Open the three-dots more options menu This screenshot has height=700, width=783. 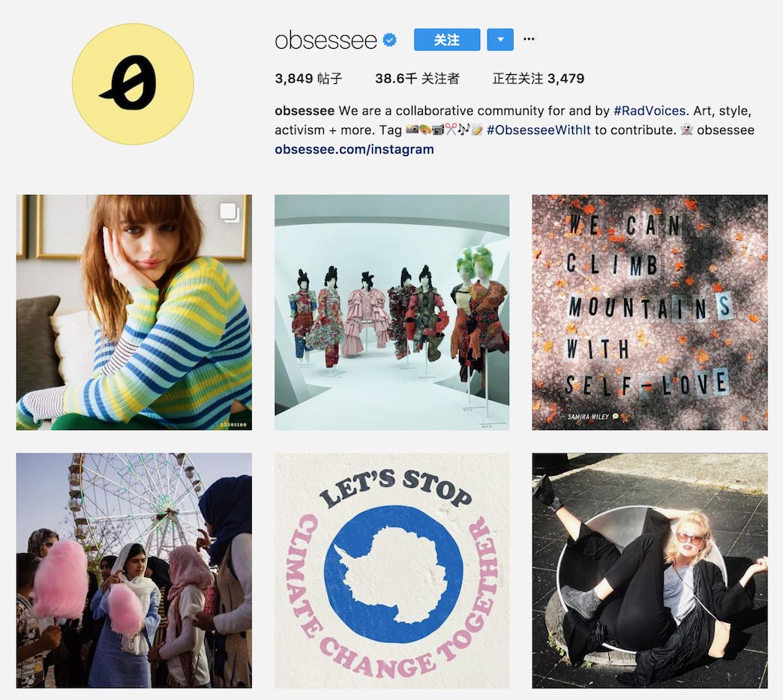coord(529,39)
